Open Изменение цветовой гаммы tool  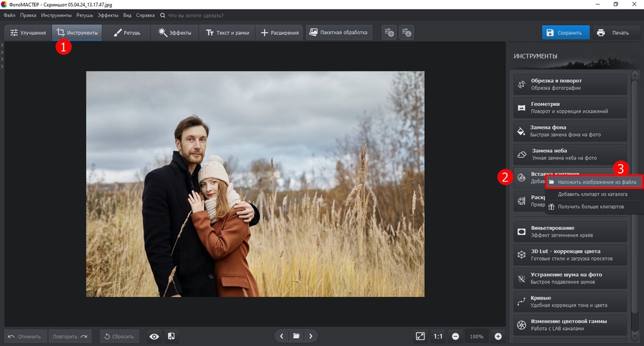pos(570,325)
